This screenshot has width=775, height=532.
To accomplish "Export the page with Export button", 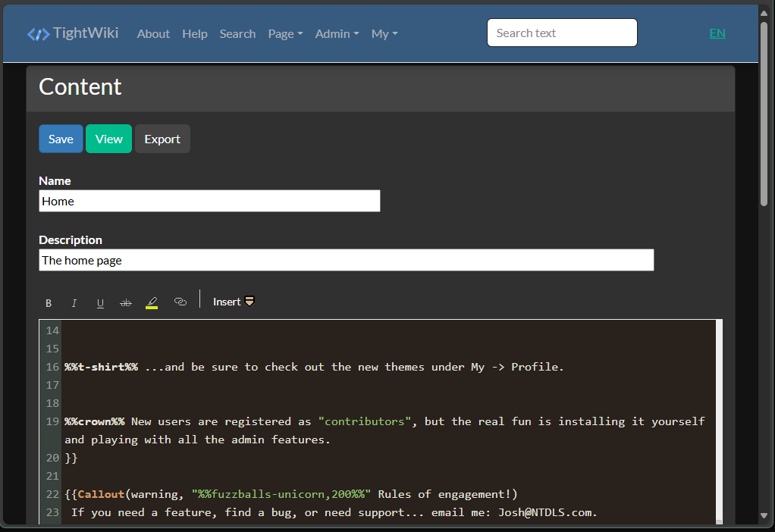I will click(x=162, y=139).
